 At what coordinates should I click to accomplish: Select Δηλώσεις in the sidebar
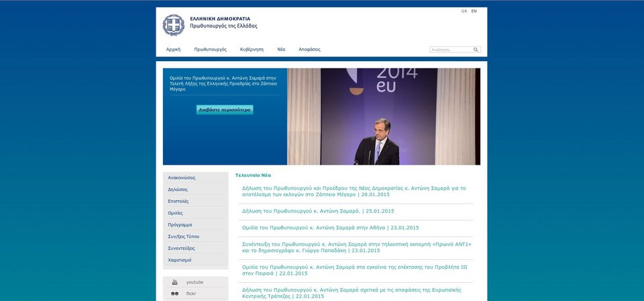tap(178, 189)
